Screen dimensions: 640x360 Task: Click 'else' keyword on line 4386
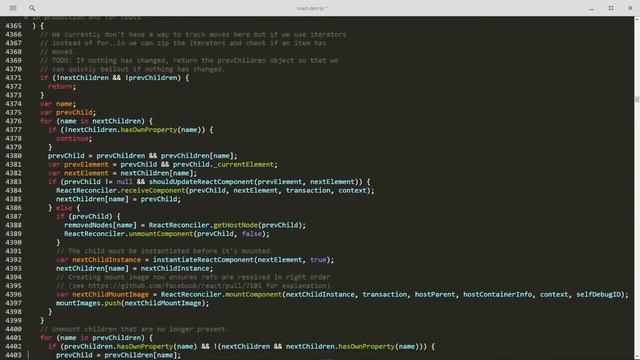tap(64, 208)
